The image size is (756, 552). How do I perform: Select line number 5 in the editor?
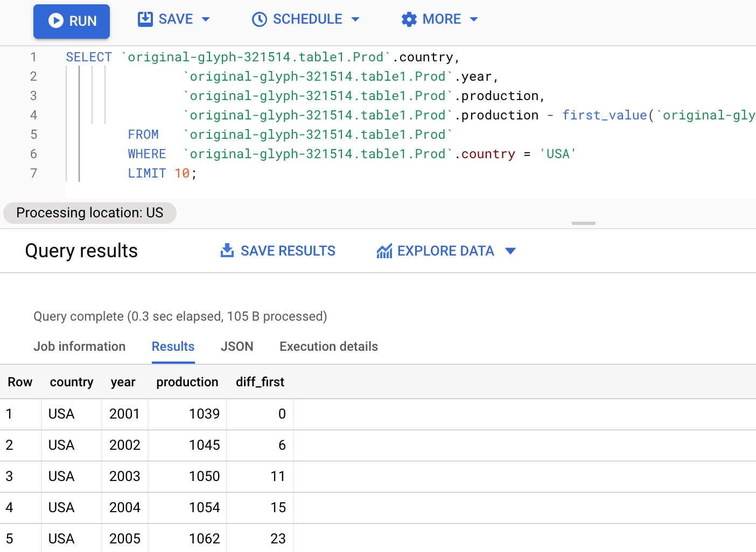tap(33, 134)
